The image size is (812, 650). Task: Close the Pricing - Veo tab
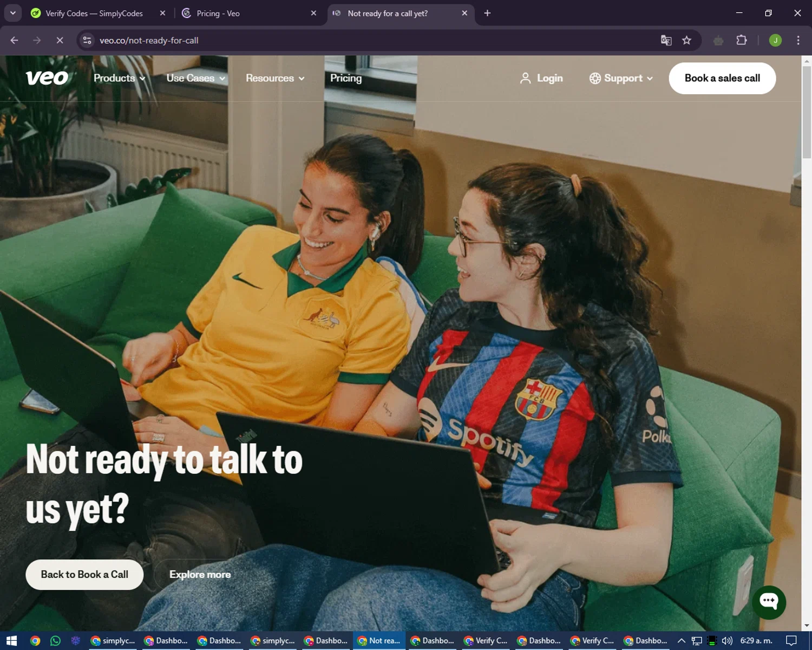pyautogui.click(x=313, y=13)
